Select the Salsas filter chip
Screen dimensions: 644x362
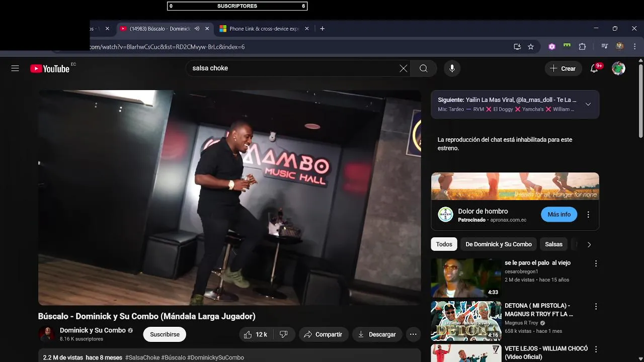[x=553, y=244]
